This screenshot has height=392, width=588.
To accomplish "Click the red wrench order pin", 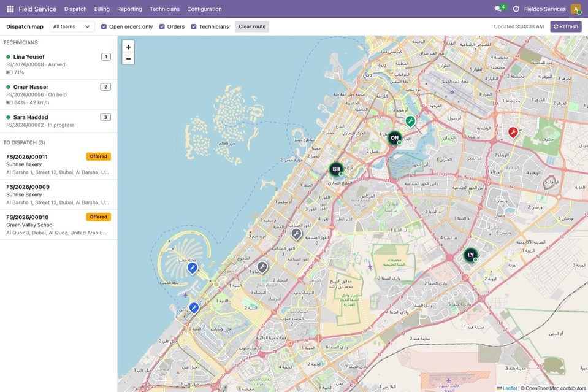I will pyautogui.click(x=513, y=132).
